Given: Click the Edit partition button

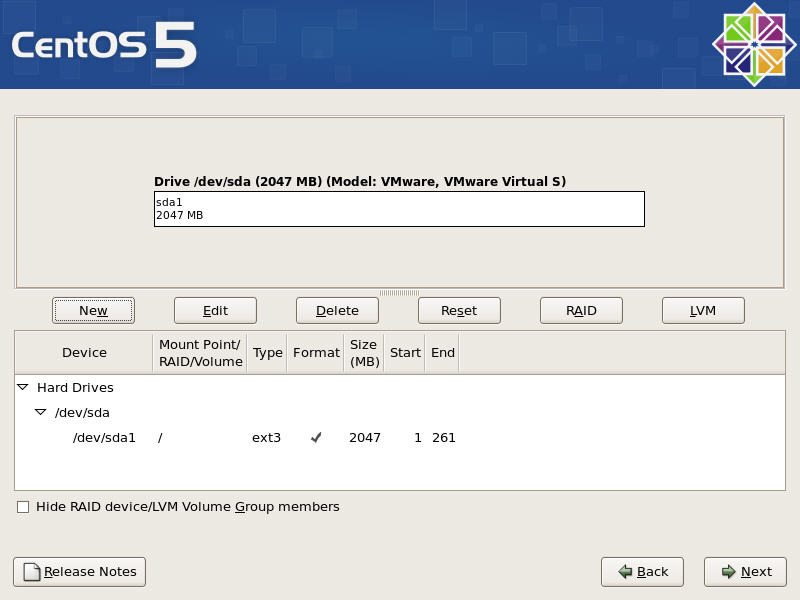Looking at the screenshot, I should coord(215,310).
